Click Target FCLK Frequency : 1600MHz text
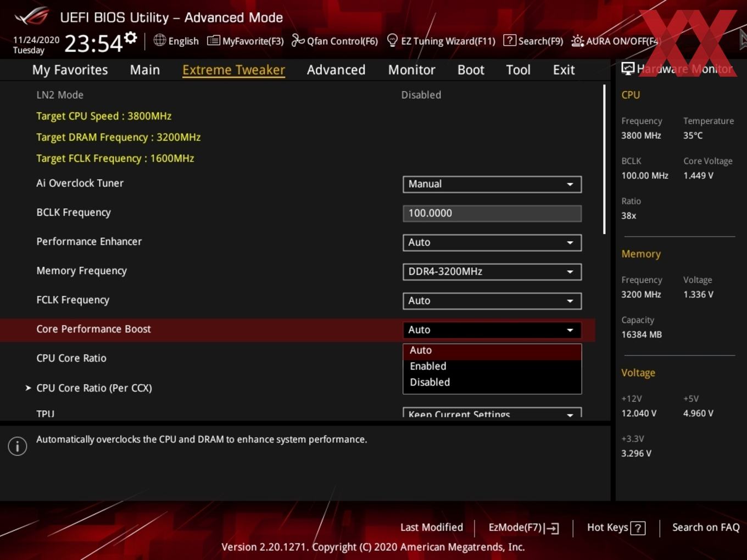The width and height of the screenshot is (747, 560). 115,159
